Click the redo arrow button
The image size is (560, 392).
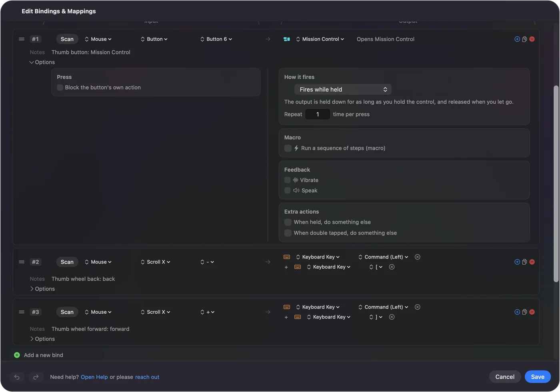tap(36, 377)
